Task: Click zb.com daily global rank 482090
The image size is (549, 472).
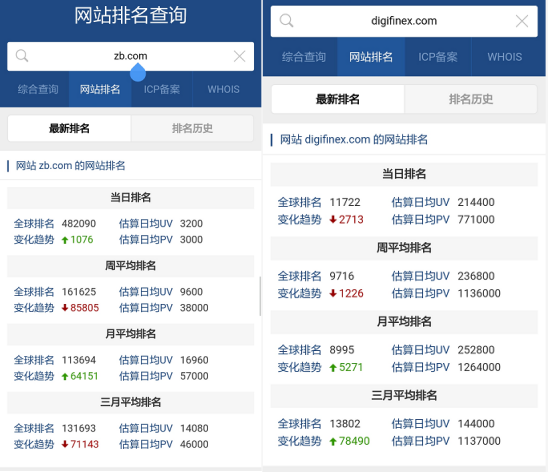Action: 79,223
